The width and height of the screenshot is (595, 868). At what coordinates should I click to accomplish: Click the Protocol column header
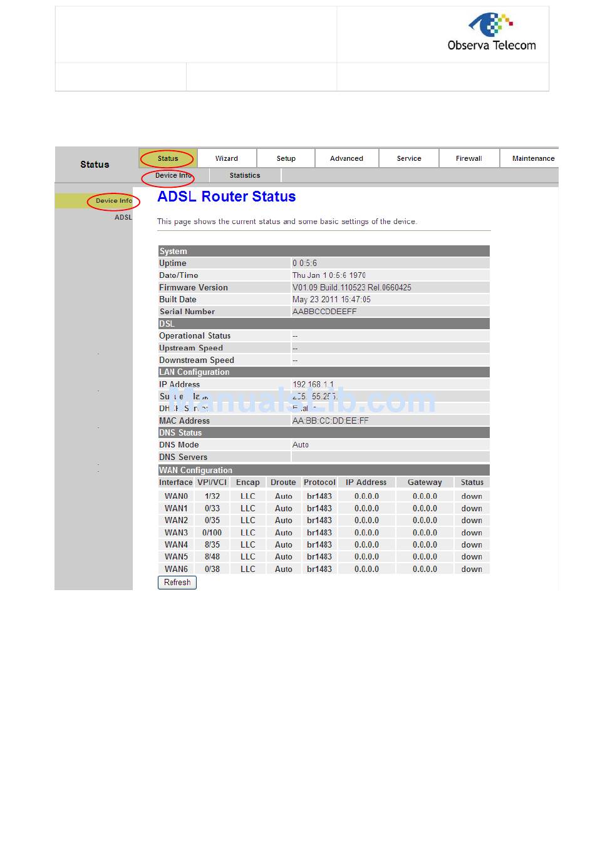pos(319,483)
